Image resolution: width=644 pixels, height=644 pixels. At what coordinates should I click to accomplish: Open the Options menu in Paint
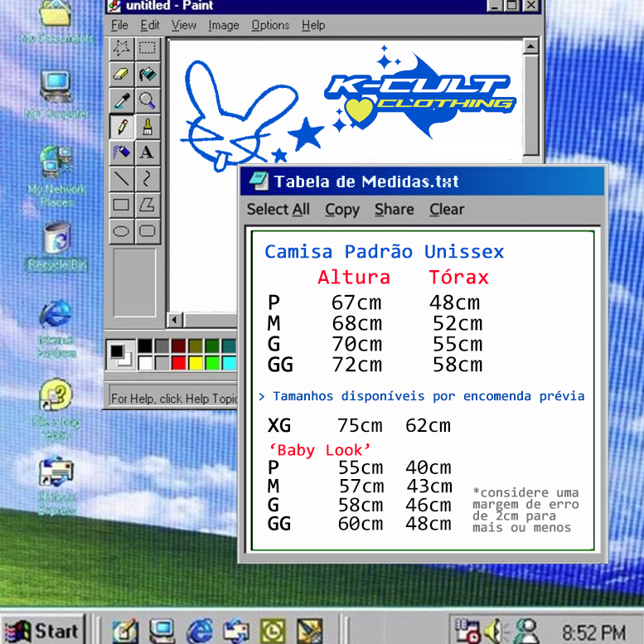coord(270,25)
